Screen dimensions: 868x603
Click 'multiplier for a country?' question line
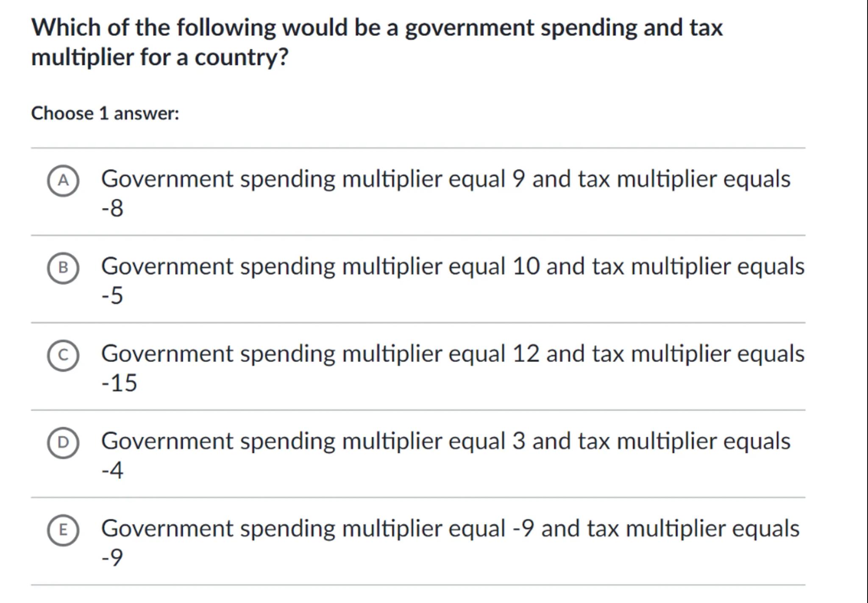coord(160,57)
